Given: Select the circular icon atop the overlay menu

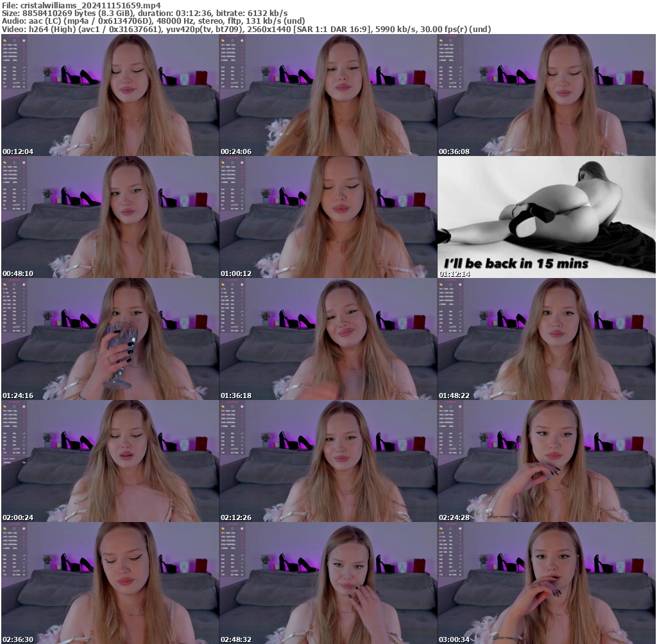Looking at the screenshot, I should click(x=14, y=40).
